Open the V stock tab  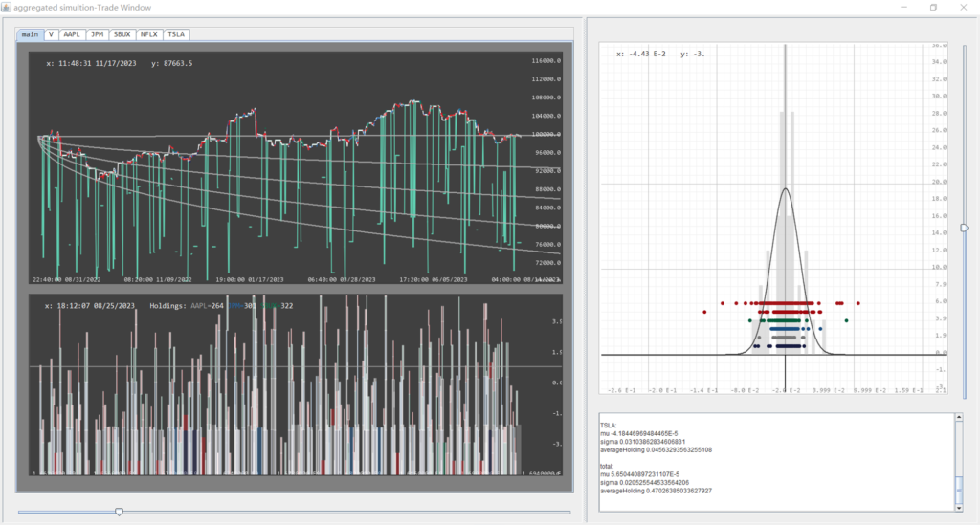tap(52, 34)
